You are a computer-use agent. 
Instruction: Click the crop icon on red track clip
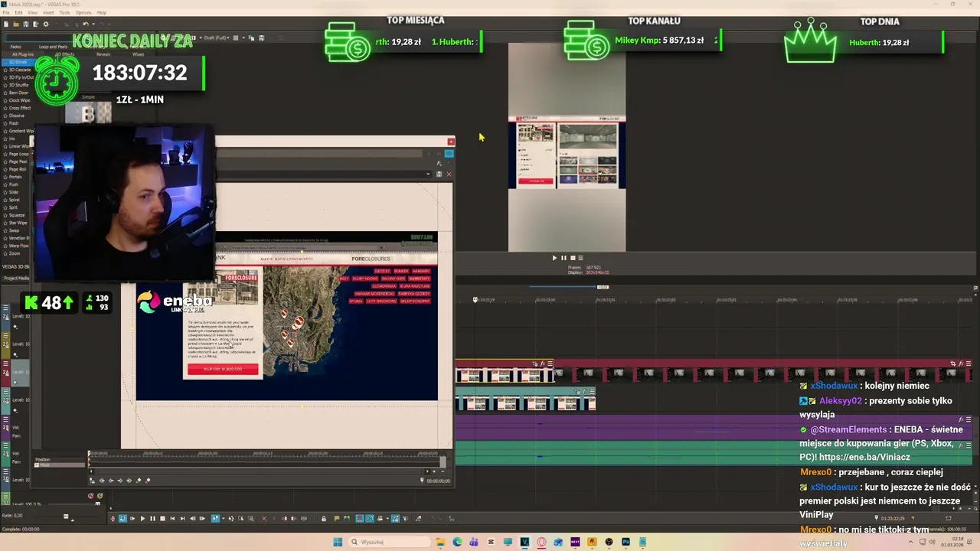pos(953,364)
